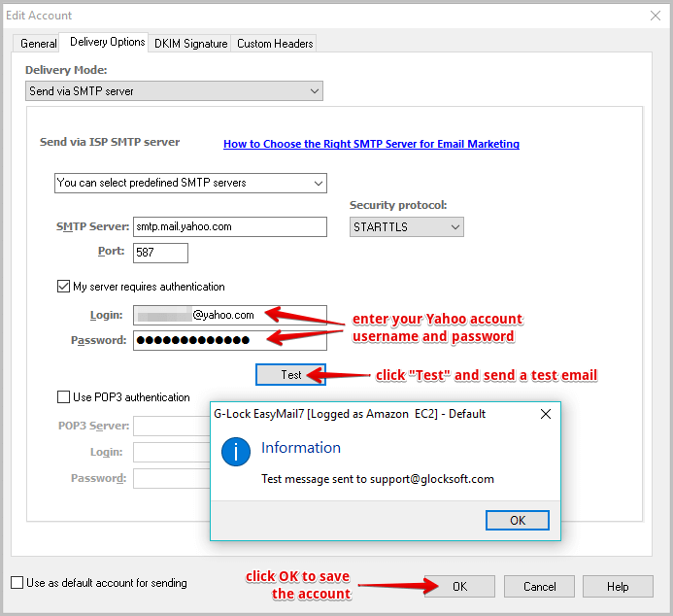Click the POP3 Server field

coord(172,426)
